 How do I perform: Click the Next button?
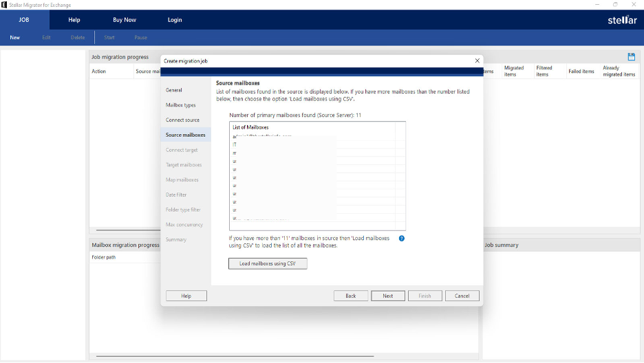(x=388, y=296)
